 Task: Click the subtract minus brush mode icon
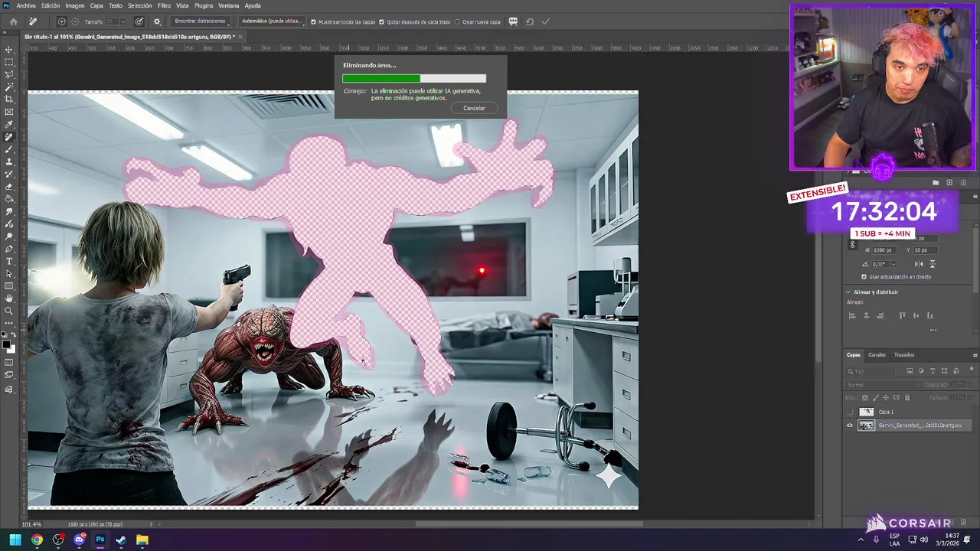(x=74, y=21)
